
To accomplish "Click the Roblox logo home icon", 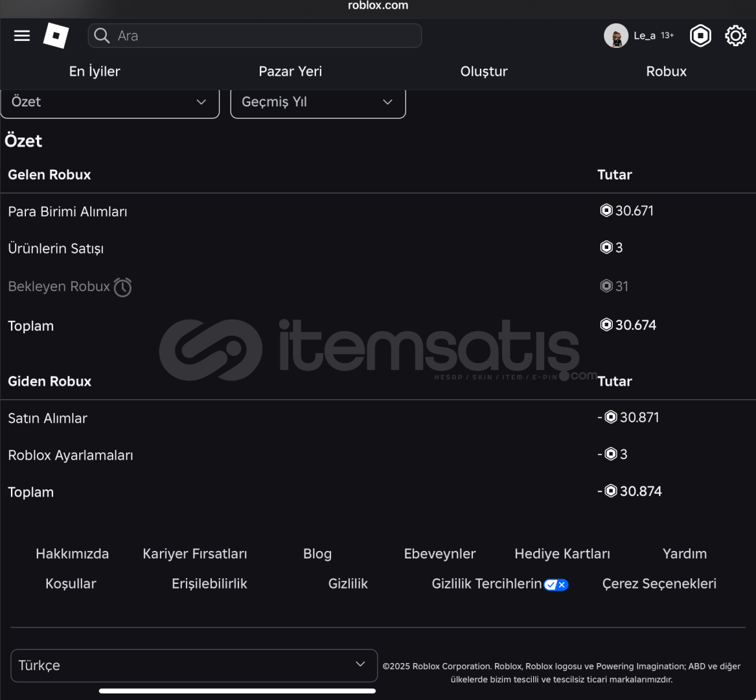I will pyautogui.click(x=56, y=36).
